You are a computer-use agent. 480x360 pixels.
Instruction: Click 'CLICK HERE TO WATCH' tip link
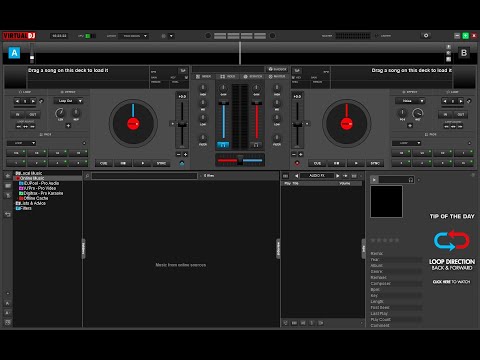click(x=451, y=282)
